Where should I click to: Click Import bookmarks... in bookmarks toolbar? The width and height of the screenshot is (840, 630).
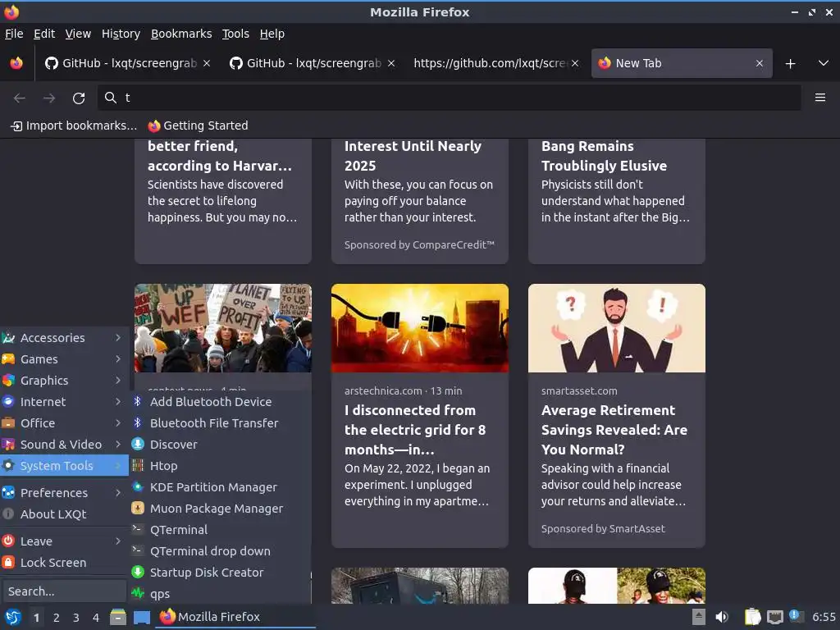click(x=74, y=126)
